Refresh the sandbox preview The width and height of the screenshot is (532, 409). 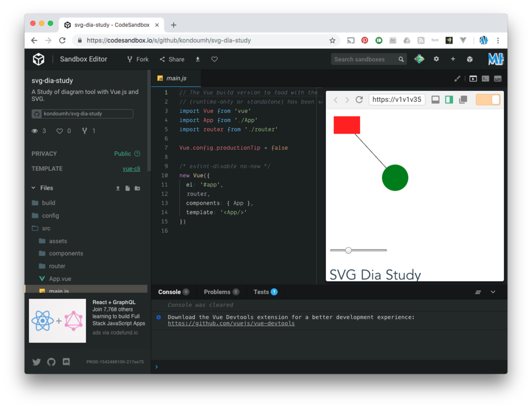360,100
